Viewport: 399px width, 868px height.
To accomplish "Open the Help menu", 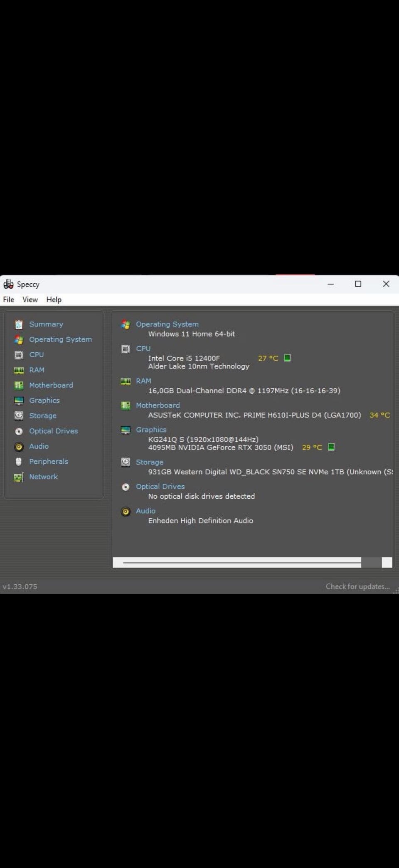I will [54, 299].
